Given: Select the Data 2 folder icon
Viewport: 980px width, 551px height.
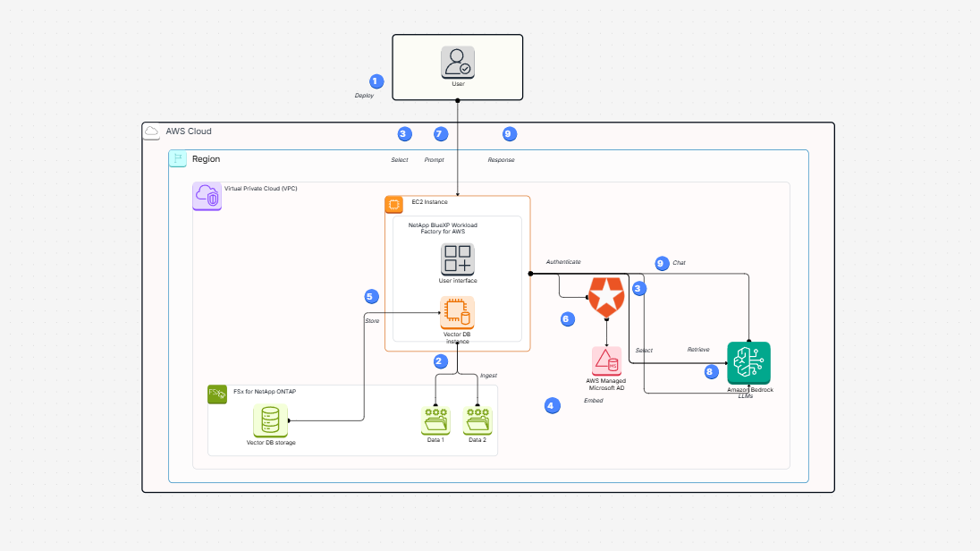Looking at the screenshot, I should coord(477,420).
